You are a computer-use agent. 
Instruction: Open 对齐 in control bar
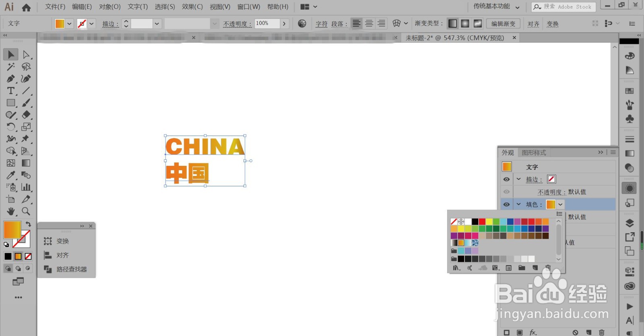(534, 24)
